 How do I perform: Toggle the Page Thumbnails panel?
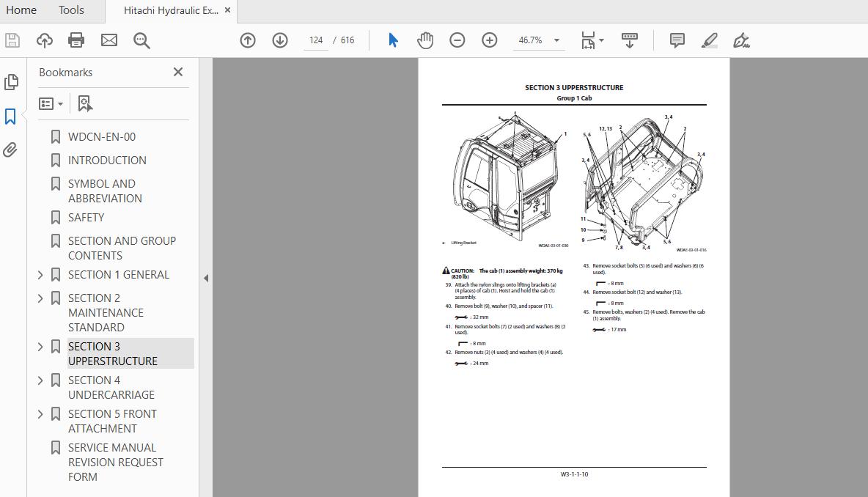10,82
